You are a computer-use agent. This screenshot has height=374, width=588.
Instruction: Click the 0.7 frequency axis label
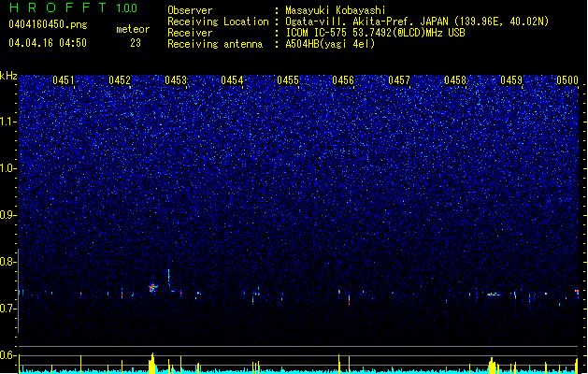pos(8,309)
